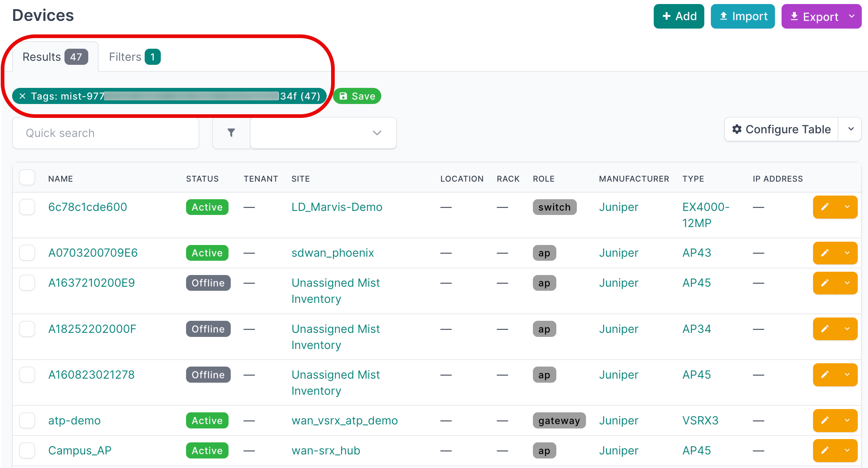868x468 pixels.
Task: Edit the Campus_AP device via pencil icon
Action: tap(825, 450)
